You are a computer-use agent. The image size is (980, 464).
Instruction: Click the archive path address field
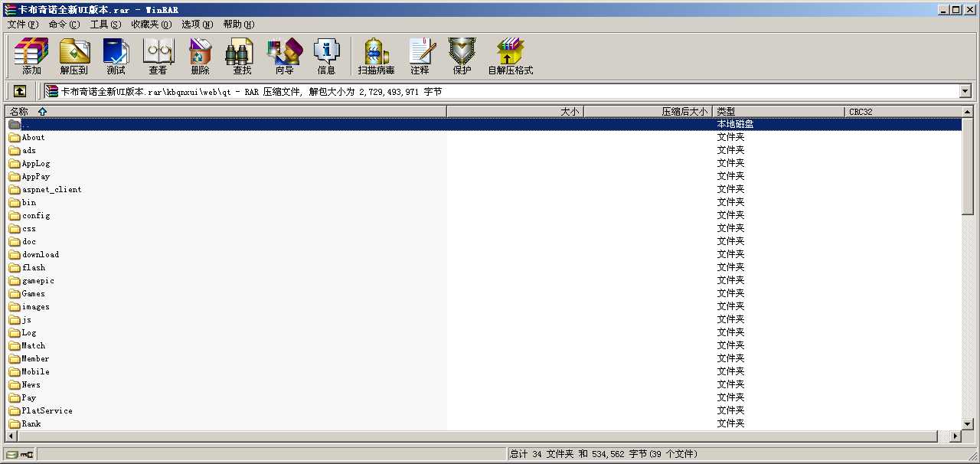501,91
